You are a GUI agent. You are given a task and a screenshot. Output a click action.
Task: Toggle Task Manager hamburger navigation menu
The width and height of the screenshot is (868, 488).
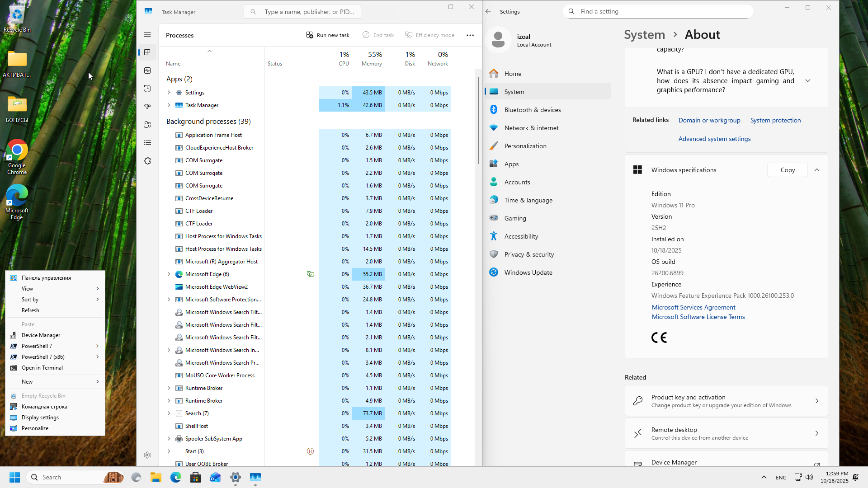[x=147, y=34]
